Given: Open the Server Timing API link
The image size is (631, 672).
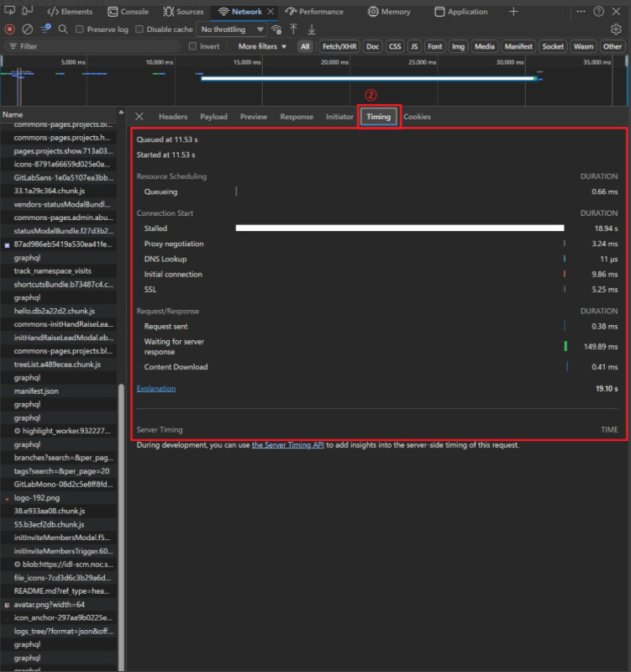Looking at the screenshot, I should [287, 445].
